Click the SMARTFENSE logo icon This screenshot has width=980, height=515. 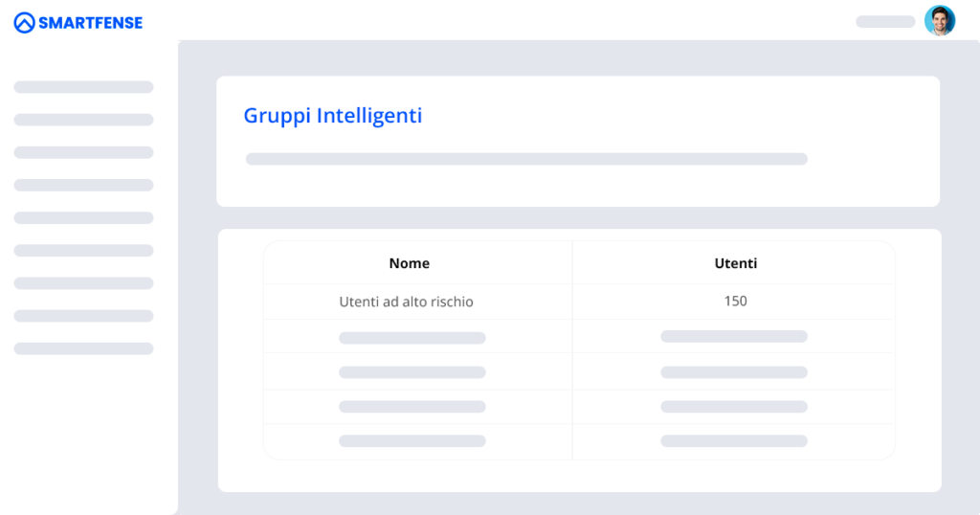point(24,23)
